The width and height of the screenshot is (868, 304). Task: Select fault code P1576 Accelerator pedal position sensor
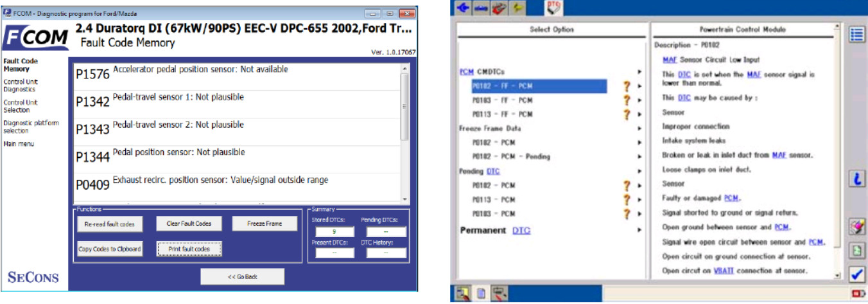tap(236, 73)
